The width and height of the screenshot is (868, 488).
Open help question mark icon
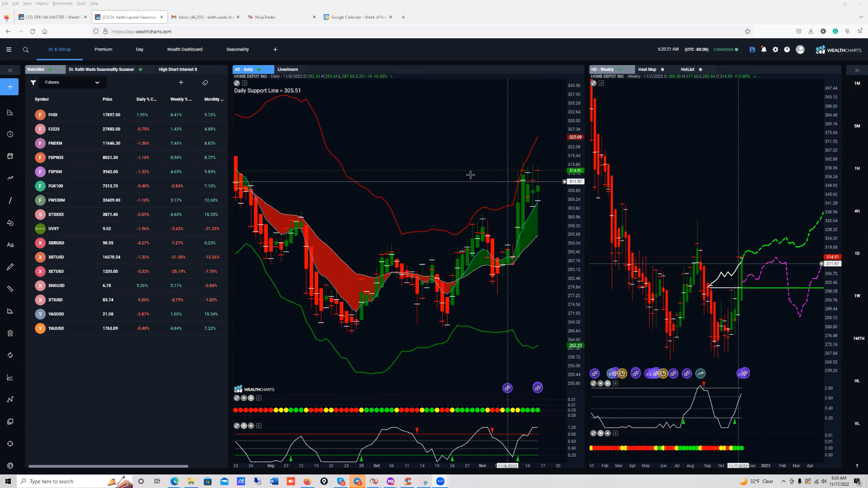tap(787, 50)
